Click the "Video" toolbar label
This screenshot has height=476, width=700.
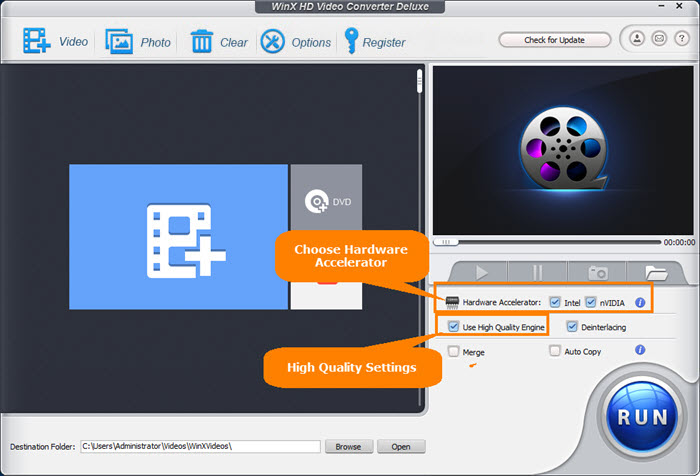[73, 42]
